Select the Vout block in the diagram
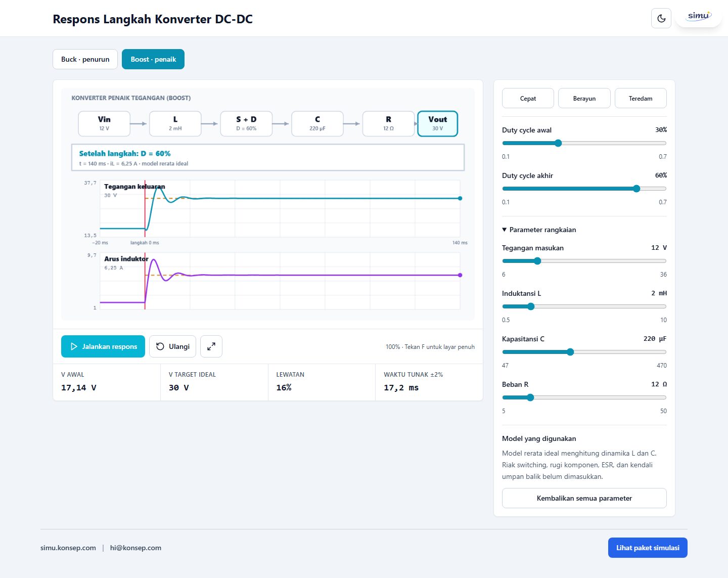Viewport: 728px width, 578px height. (x=438, y=124)
